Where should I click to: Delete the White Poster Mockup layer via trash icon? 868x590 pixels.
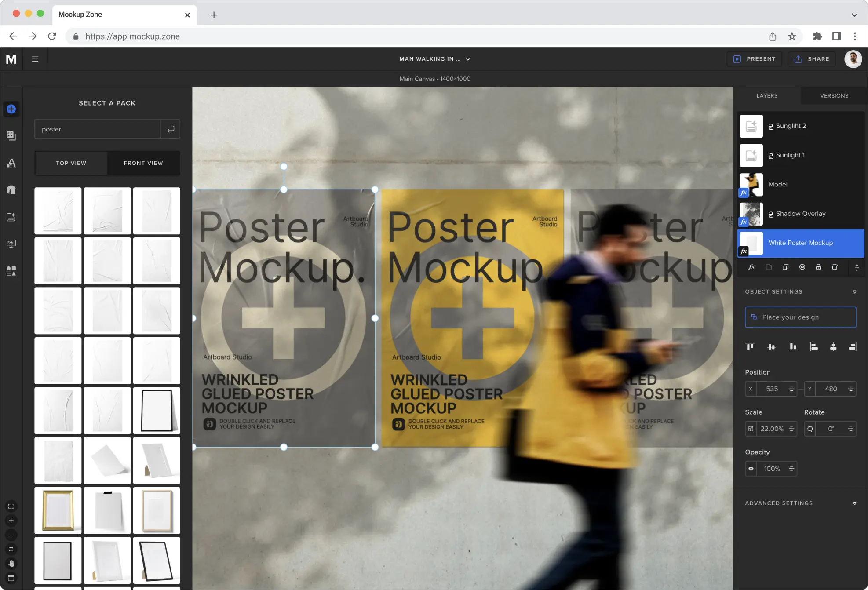coord(835,267)
